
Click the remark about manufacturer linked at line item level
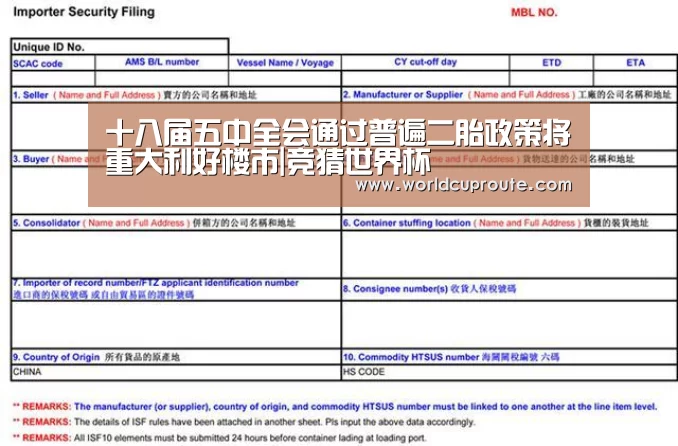(335, 407)
